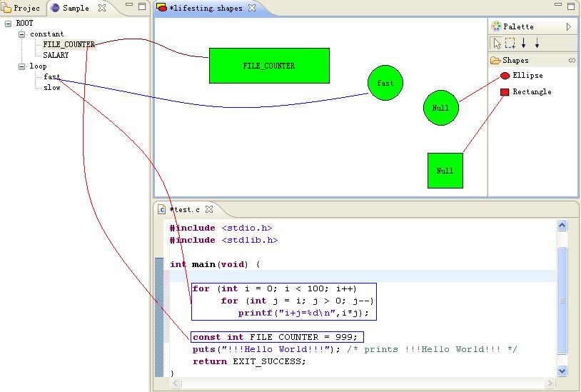Screen dimensions: 581x392
Task: Collapse the ROOT tree node
Action: (8, 24)
